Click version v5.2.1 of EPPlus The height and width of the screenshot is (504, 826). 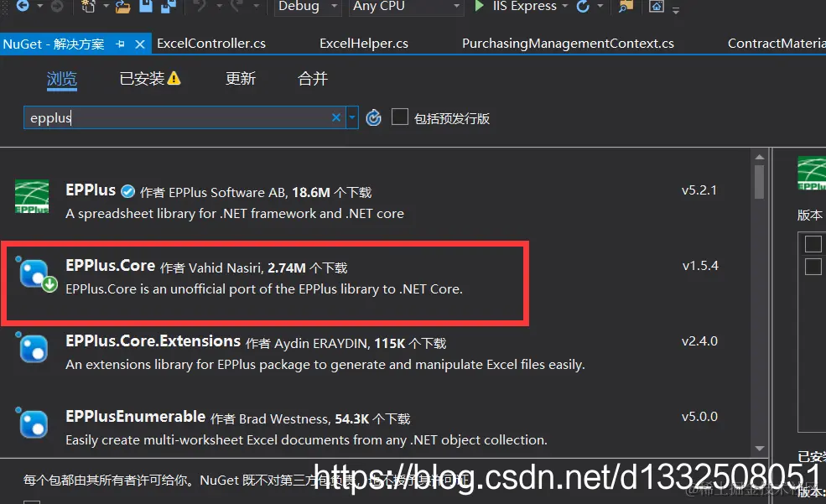[699, 190]
